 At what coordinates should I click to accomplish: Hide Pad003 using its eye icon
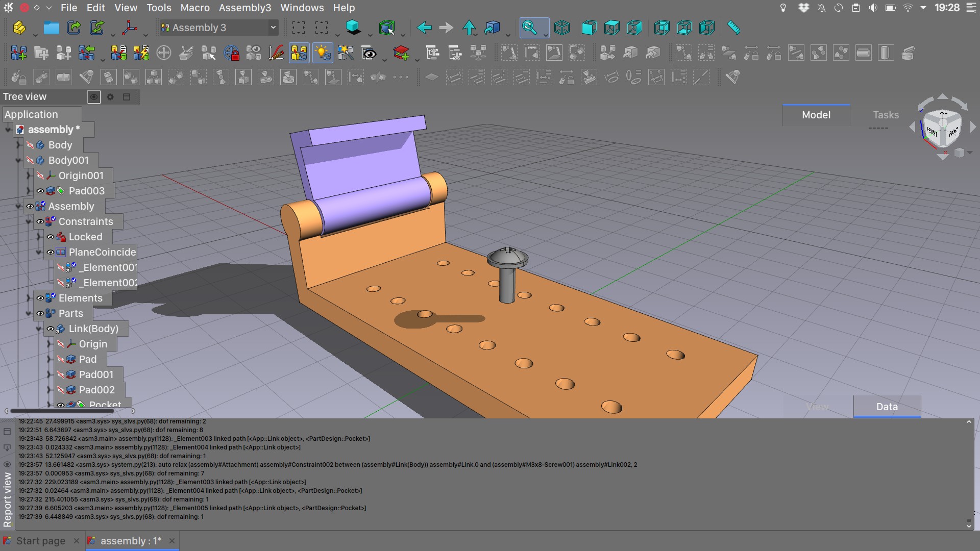(x=41, y=191)
